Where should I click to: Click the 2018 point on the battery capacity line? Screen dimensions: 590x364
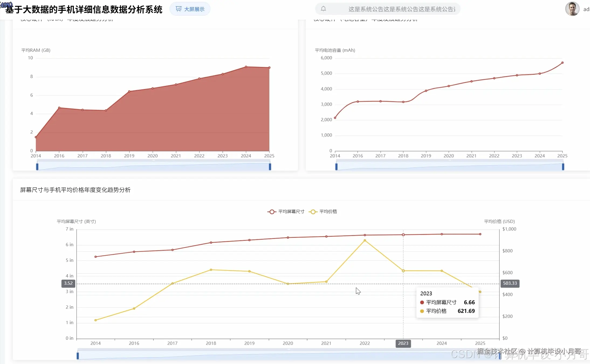pyautogui.click(x=403, y=102)
